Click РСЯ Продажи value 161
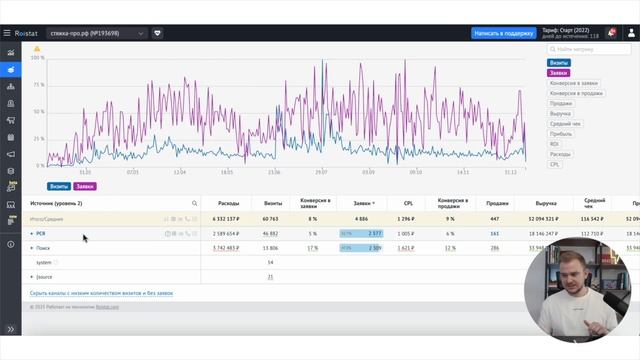 pos(494,234)
